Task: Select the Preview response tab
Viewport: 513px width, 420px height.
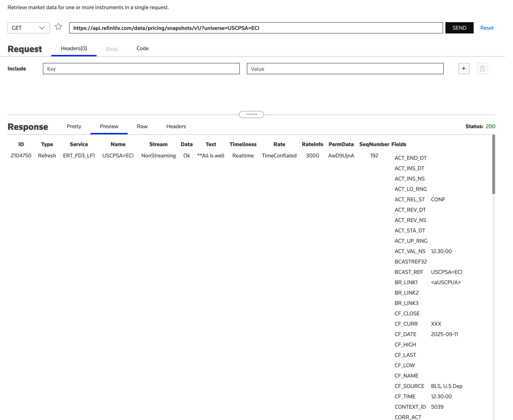Action: pyautogui.click(x=109, y=126)
